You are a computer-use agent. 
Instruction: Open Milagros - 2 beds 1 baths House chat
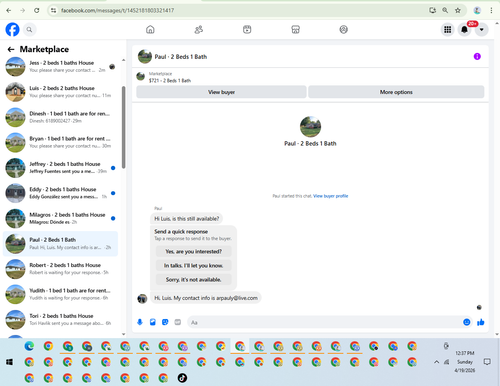[x=60, y=218]
